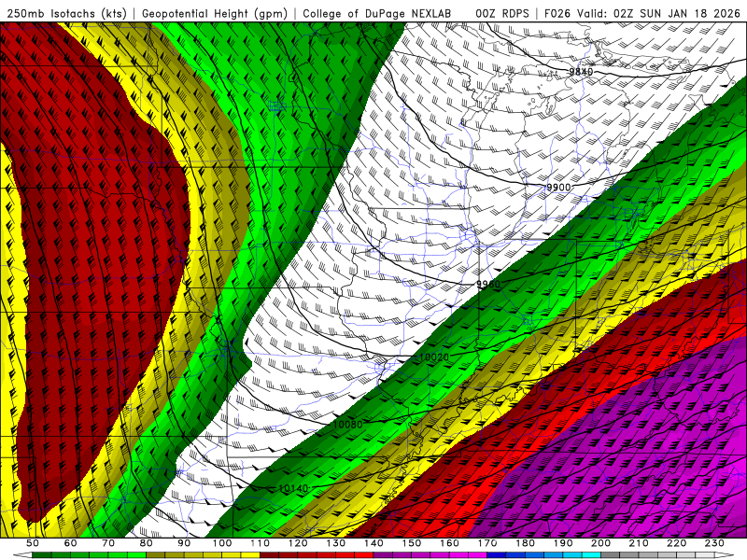Click the 'Geopotential Height (gpm)' title text

[x=215, y=14]
